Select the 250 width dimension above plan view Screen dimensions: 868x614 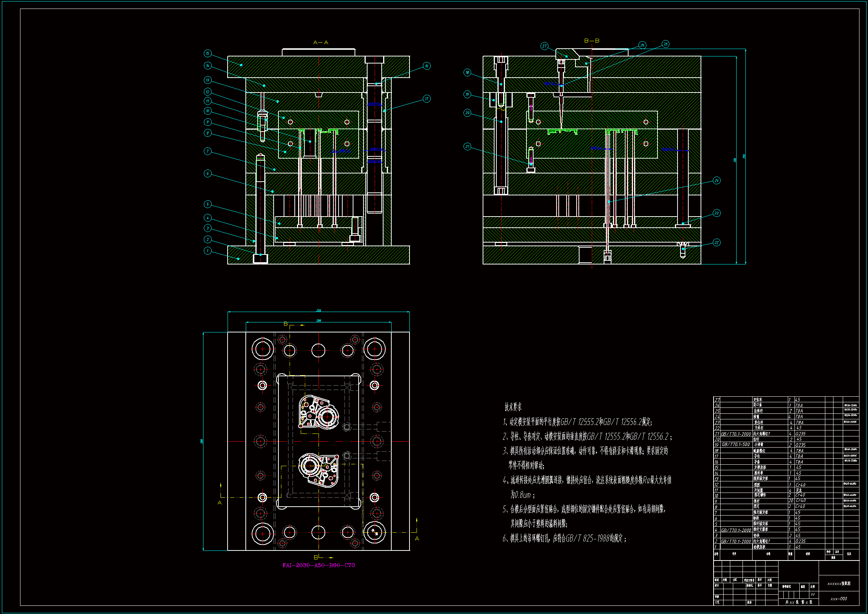pyautogui.click(x=318, y=311)
